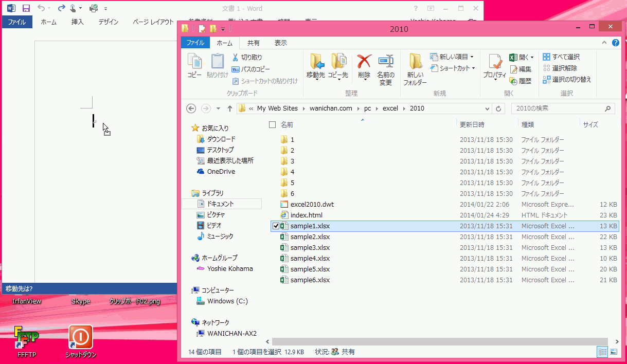
Task: Click Undo in Word quick access toolbar
Action: 41,8
